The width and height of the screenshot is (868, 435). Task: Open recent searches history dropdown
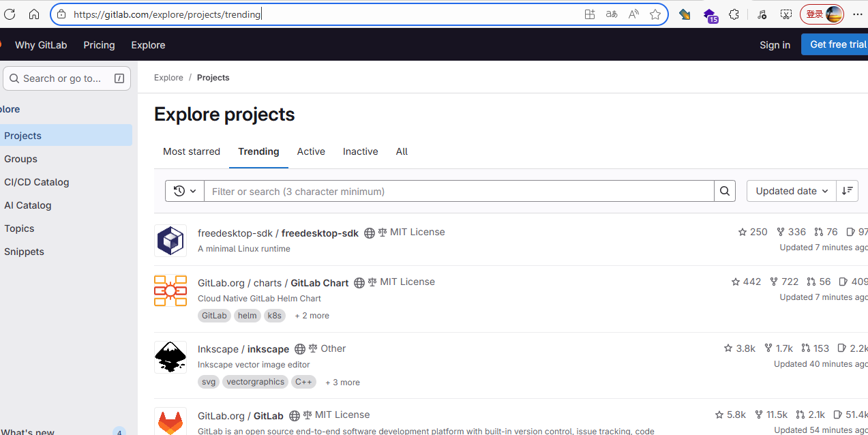[185, 191]
